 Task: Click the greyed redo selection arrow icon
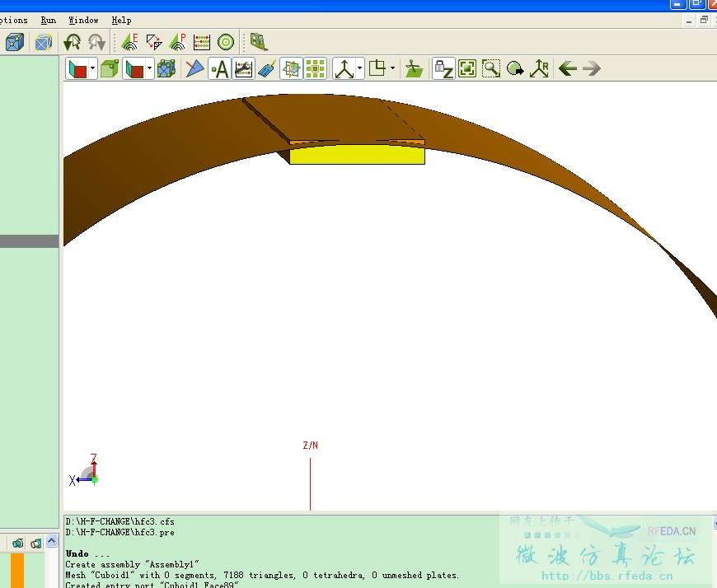[96, 43]
